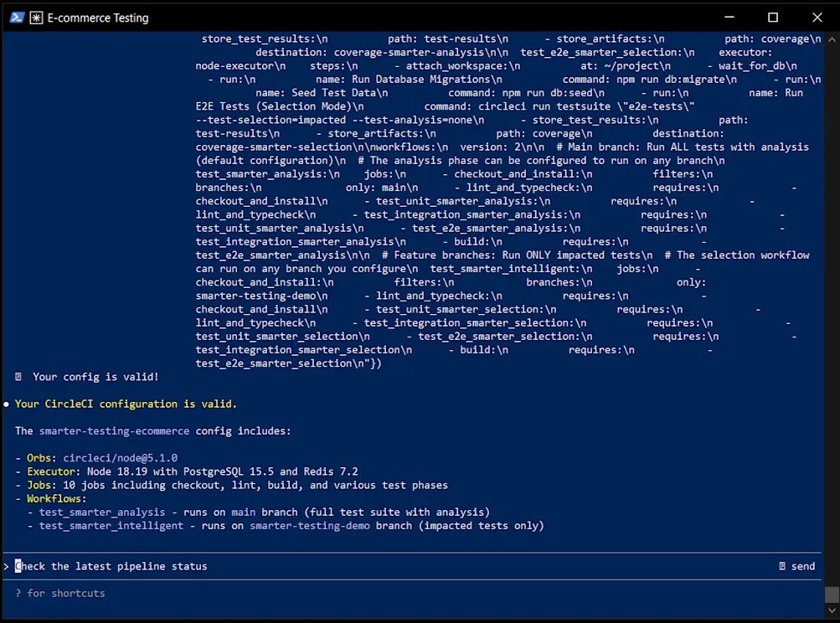The image size is (840, 623).
Task: Click the smarter-testing-ecommerce config name
Action: [x=114, y=430]
